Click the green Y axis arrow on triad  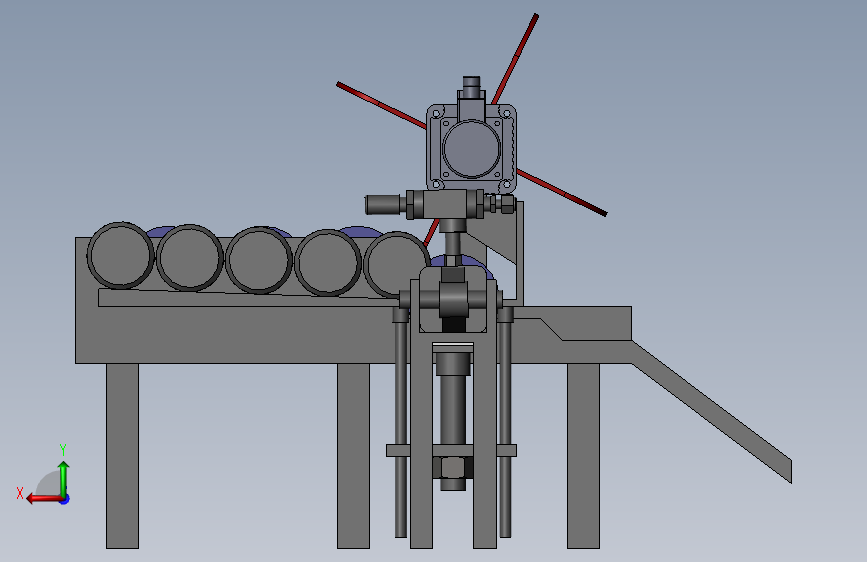coord(64,479)
